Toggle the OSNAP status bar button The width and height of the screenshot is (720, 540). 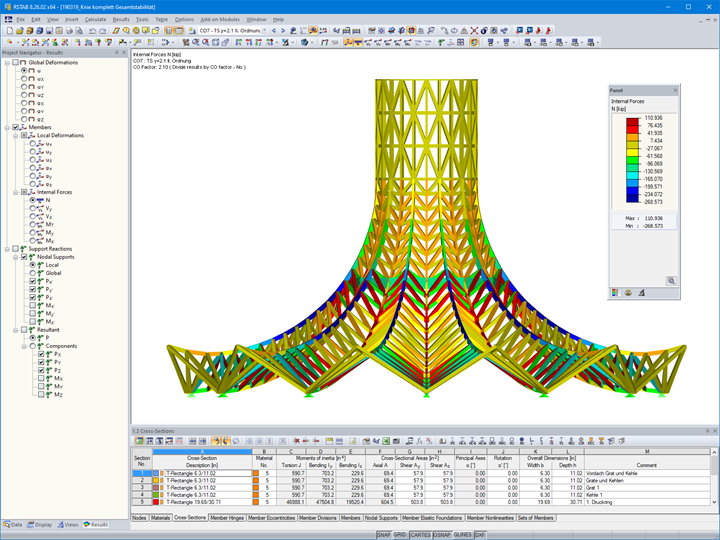442,535
